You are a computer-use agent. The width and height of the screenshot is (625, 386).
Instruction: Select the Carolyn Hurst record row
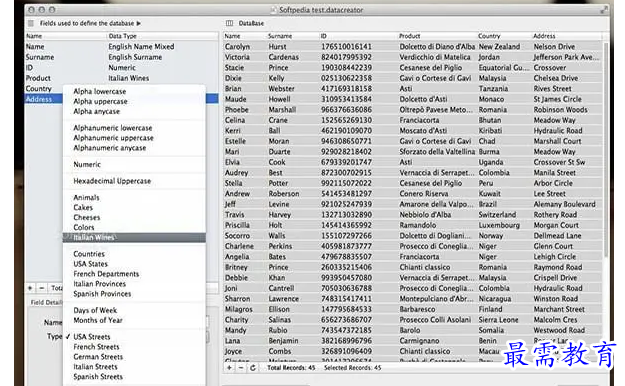click(x=413, y=47)
